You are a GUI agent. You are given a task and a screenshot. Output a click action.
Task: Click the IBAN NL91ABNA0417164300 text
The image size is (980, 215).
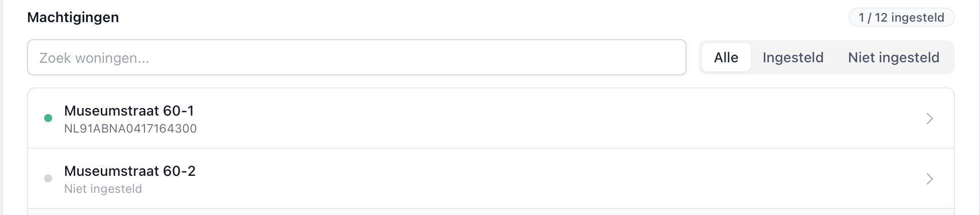pyautogui.click(x=130, y=129)
